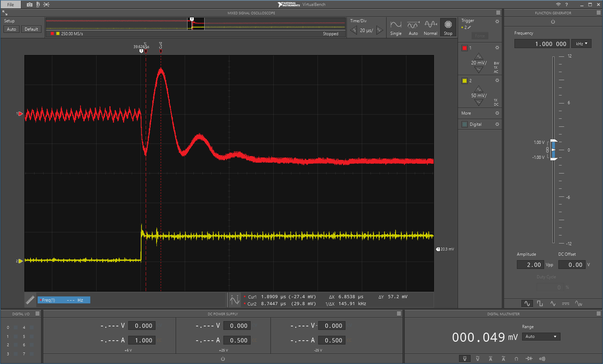Open Trigger settings gear
The image size is (603, 364).
tap(497, 21)
